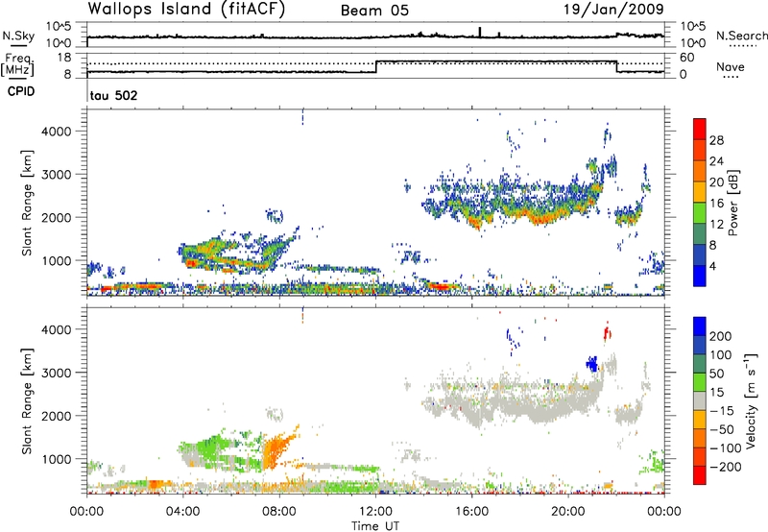Pick the gray segment of the velocity color bar
This screenshot has height=532, width=768.
click(x=700, y=400)
